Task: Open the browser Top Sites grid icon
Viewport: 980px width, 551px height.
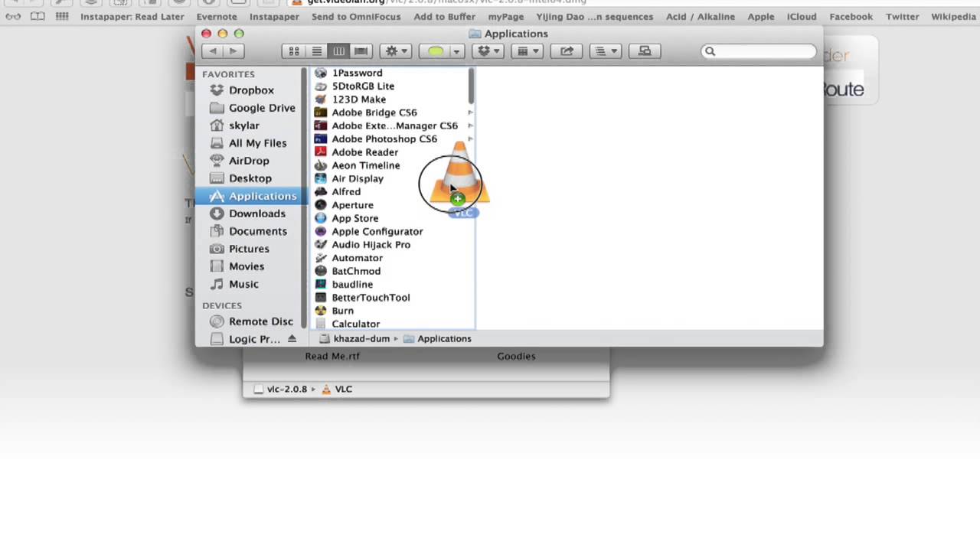Action: coord(62,16)
